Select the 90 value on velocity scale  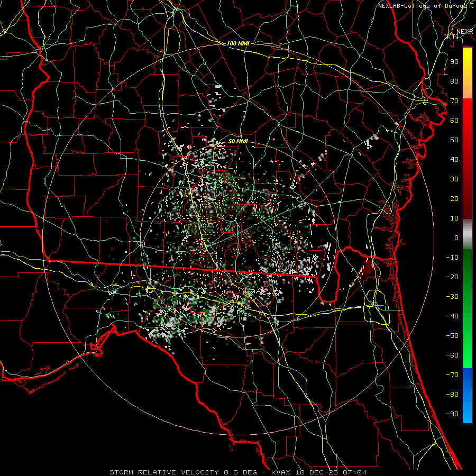[x=454, y=62]
